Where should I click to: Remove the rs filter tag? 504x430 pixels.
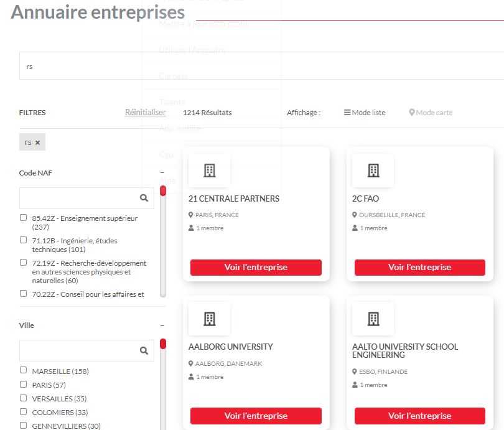pyautogui.click(x=37, y=143)
